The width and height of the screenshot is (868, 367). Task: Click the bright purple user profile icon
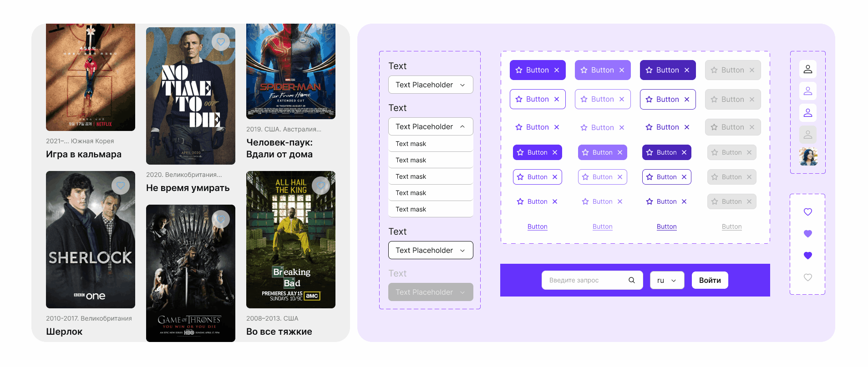click(x=808, y=113)
